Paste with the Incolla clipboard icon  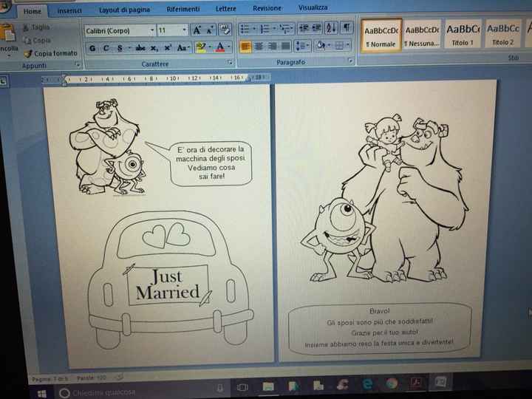(x=7, y=33)
